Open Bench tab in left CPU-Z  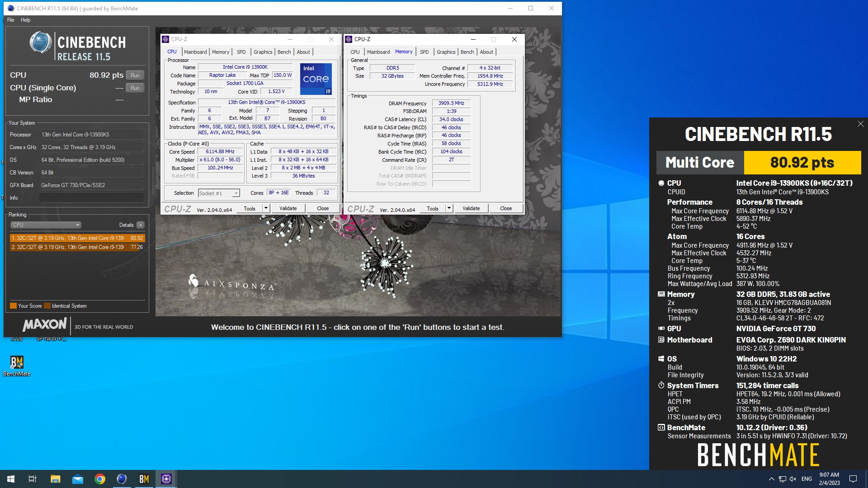coord(284,52)
